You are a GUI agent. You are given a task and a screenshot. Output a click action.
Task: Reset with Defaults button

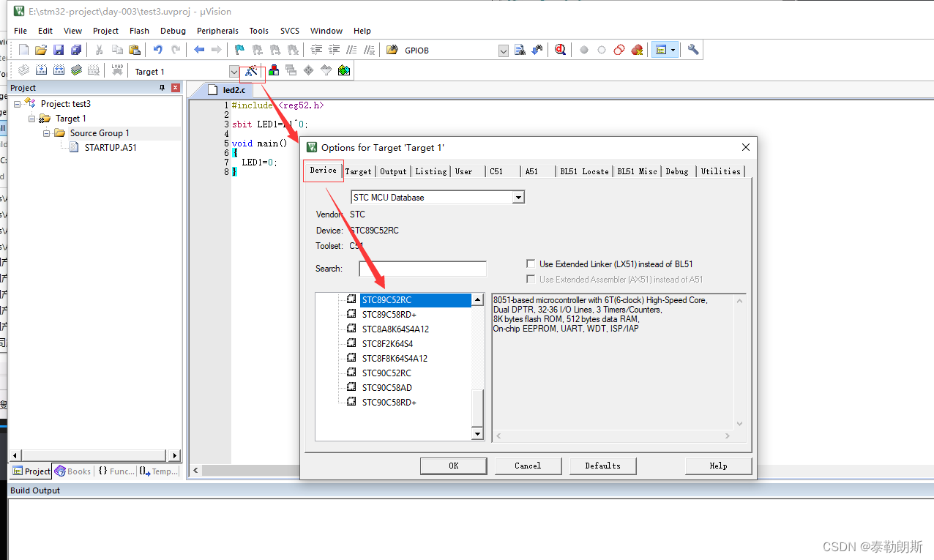tap(603, 466)
